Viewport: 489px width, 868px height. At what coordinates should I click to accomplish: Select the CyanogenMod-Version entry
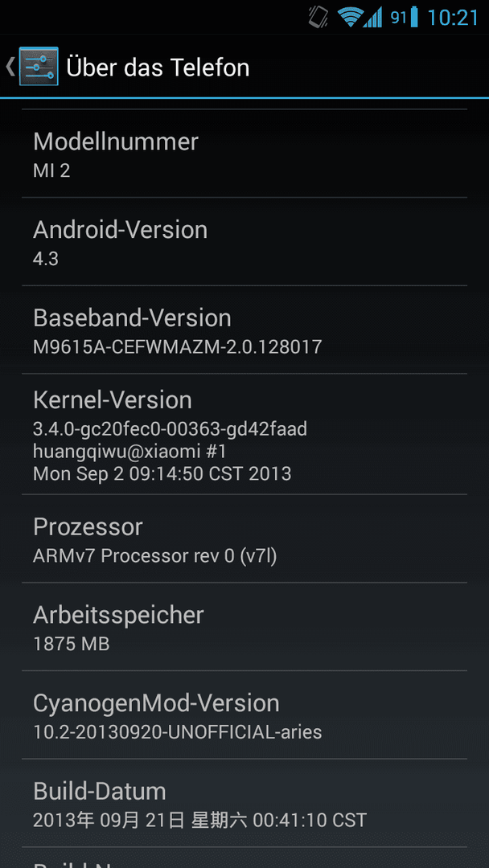coord(244,714)
